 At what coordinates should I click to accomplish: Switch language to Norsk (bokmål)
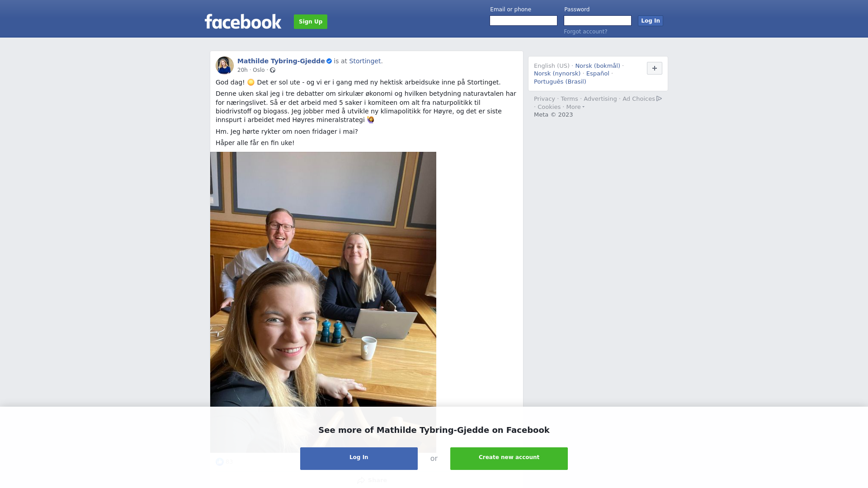click(x=598, y=66)
